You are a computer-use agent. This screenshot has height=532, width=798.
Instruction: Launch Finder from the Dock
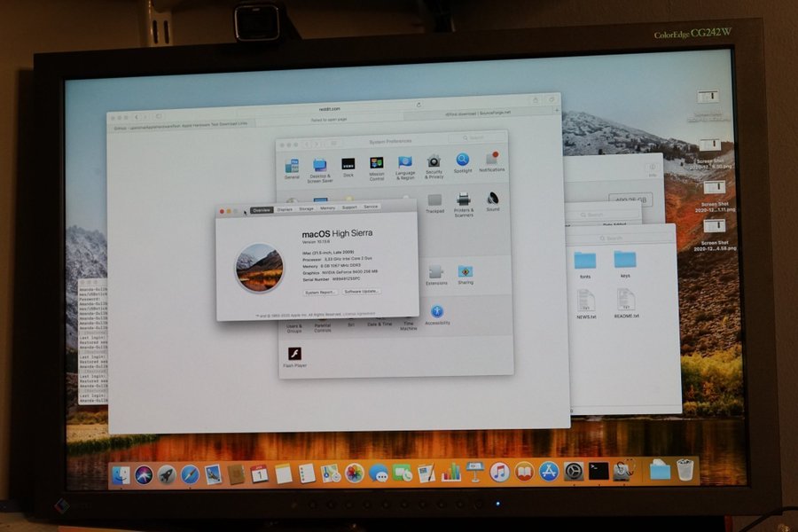121,475
